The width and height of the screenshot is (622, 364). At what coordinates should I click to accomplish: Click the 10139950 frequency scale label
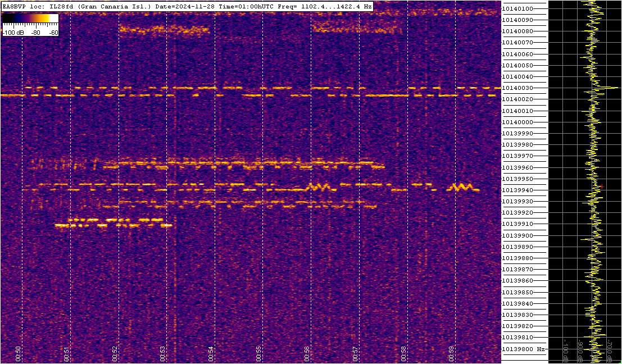click(x=517, y=179)
